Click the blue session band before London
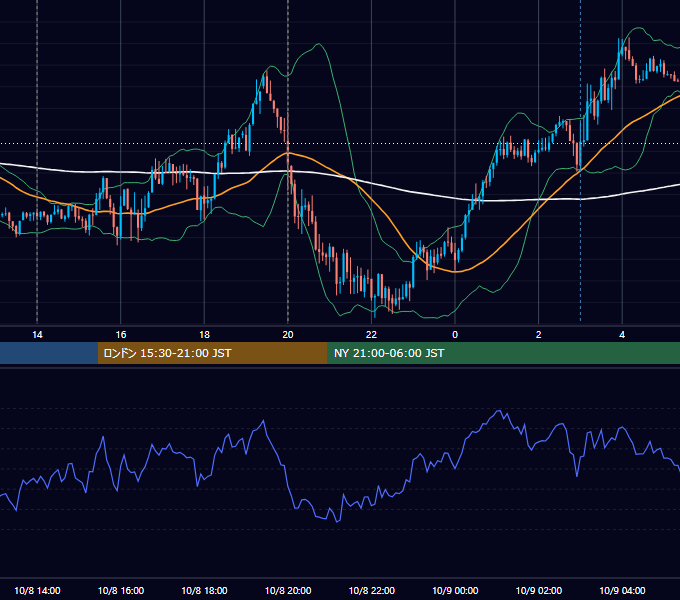The width and height of the screenshot is (680, 600). [49, 353]
